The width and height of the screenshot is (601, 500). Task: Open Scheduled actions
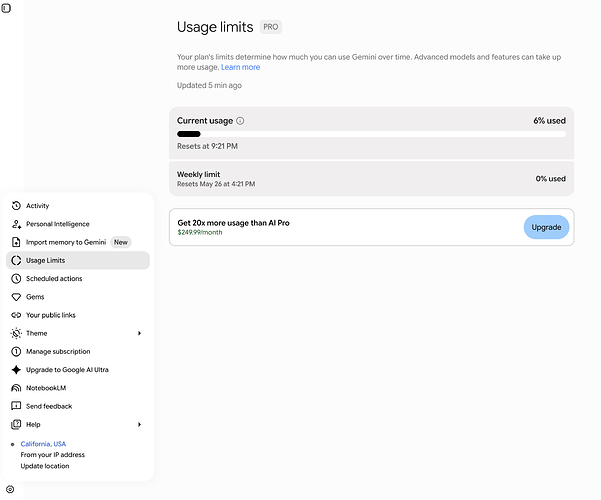[x=78, y=278]
